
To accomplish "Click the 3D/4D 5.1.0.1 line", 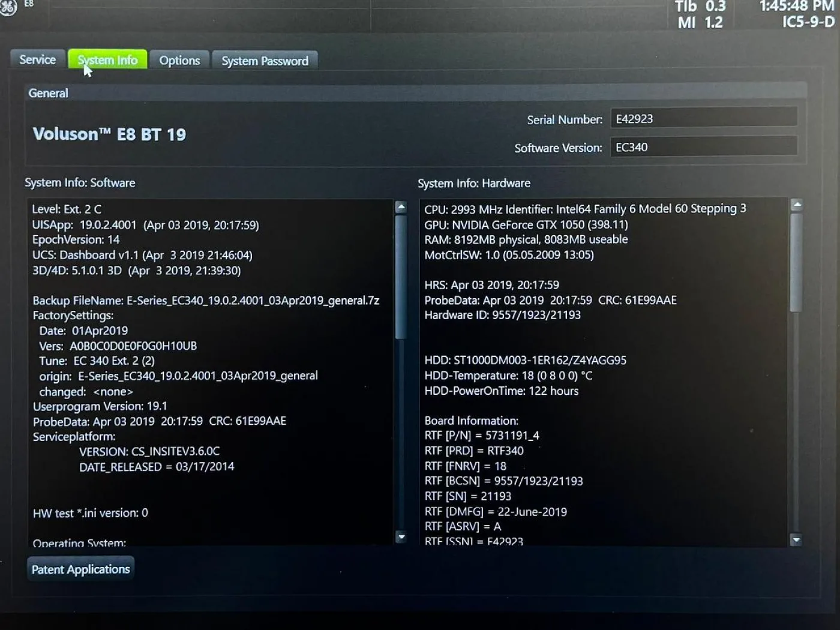I will click(x=136, y=271).
